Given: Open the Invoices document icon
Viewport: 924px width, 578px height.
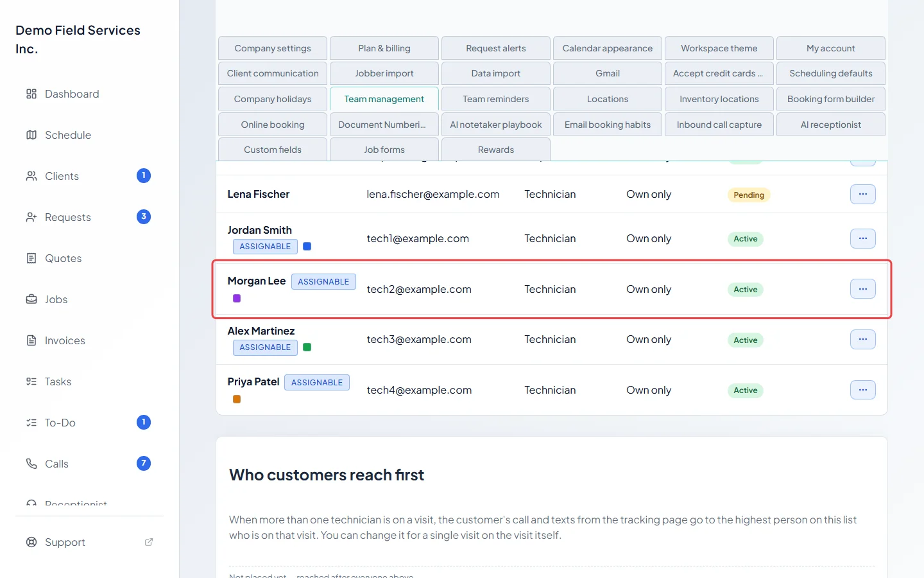Looking at the screenshot, I should 31,340.
